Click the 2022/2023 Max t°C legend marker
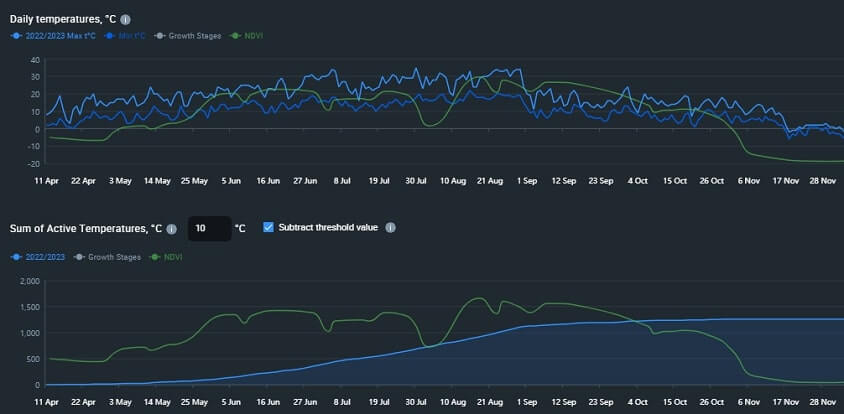This screenshot has height=414, width=844. click(x=16, y=36)
